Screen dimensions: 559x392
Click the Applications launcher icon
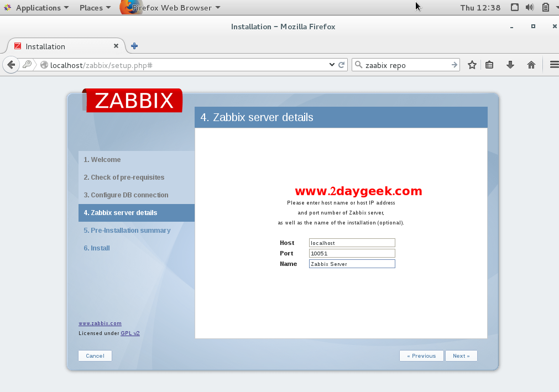[7, 8]
